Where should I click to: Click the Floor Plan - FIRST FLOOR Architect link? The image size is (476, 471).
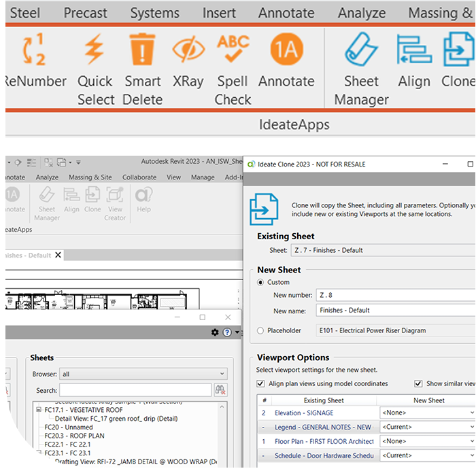coord(324,441)
